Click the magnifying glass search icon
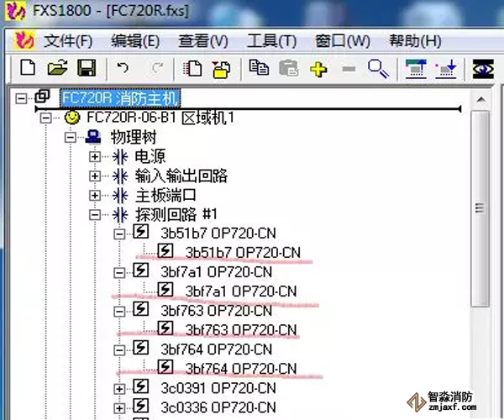The height and width of the screenshot is (420, 504). click(377, 69)
